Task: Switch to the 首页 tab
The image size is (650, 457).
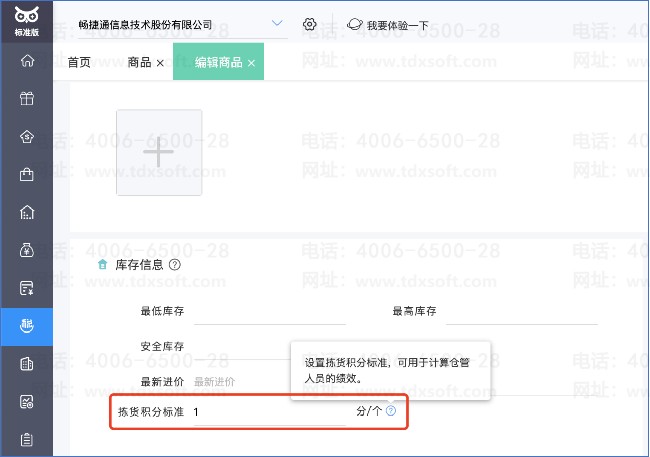Action: tap(79, 62)
